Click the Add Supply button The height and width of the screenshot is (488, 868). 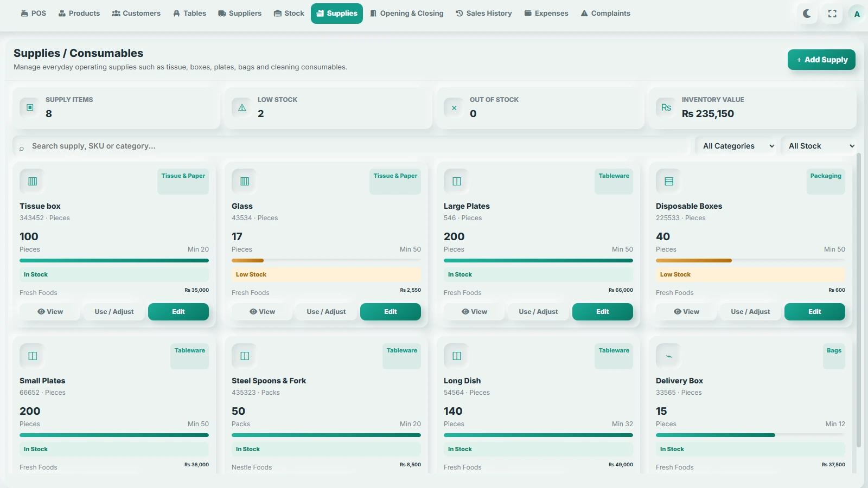tap(821, 60)
